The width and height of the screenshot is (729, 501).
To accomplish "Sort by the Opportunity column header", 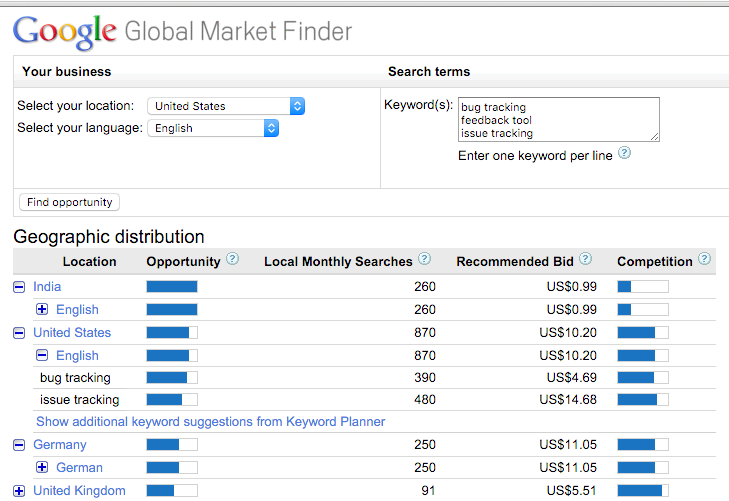I will [x=183, y=262].
